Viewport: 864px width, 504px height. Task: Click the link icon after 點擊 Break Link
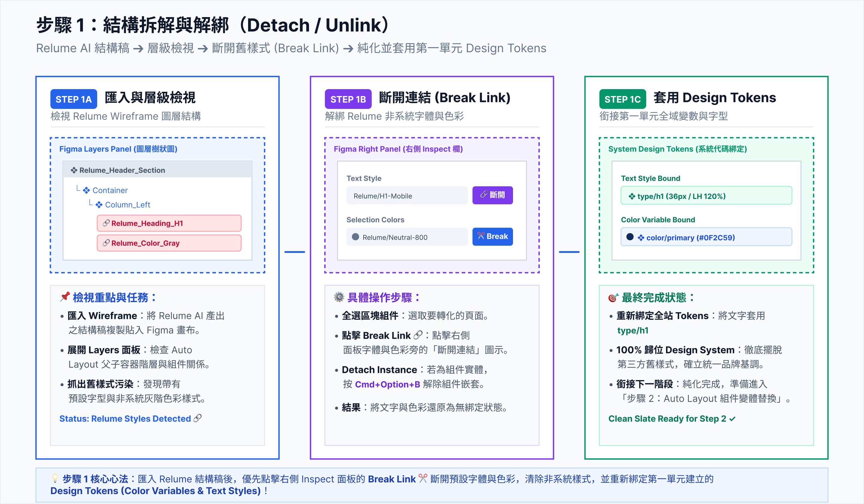click(x=418, y=335)
